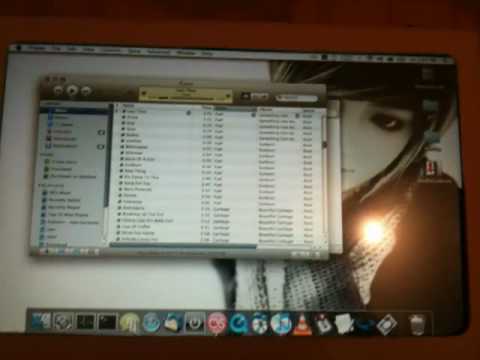The height and width of the screenshot is (360, 480).
Task: Click inside the iTunes search field
Action: pos(298,98)
